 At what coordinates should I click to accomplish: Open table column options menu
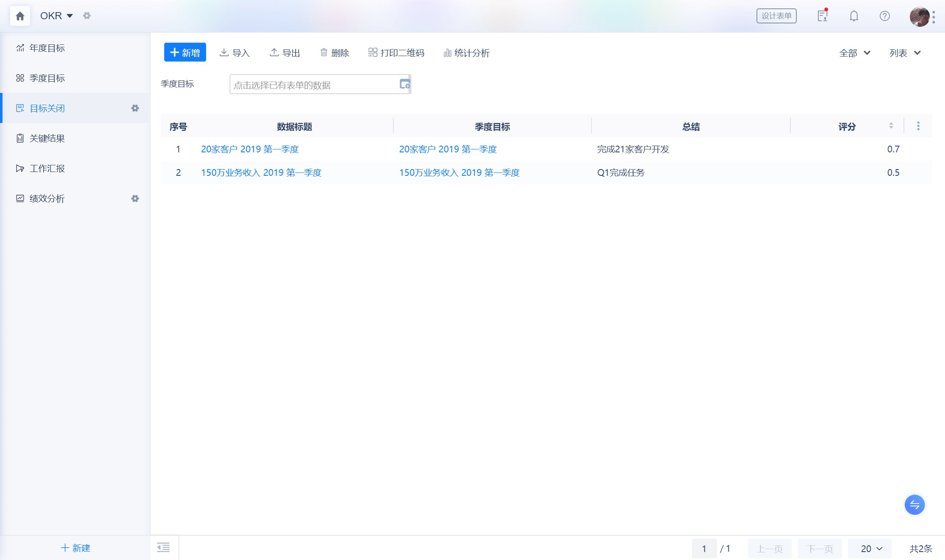(918, 126)
